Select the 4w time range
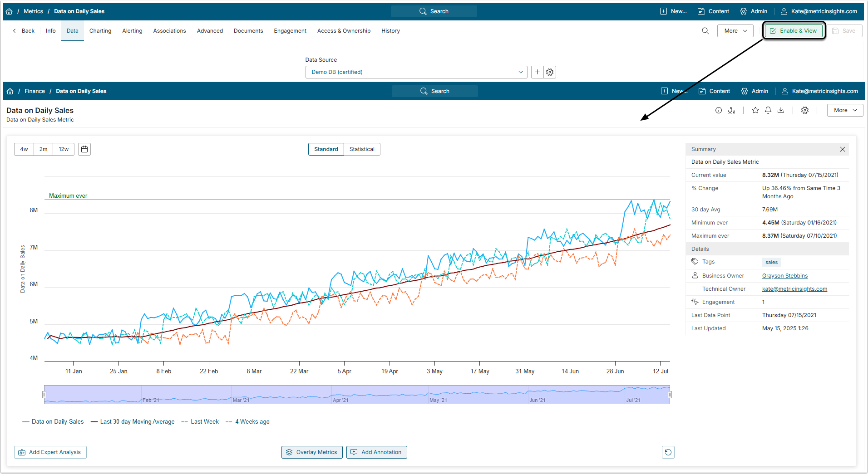Screen dimensions: 868x474 coord(24,149)
